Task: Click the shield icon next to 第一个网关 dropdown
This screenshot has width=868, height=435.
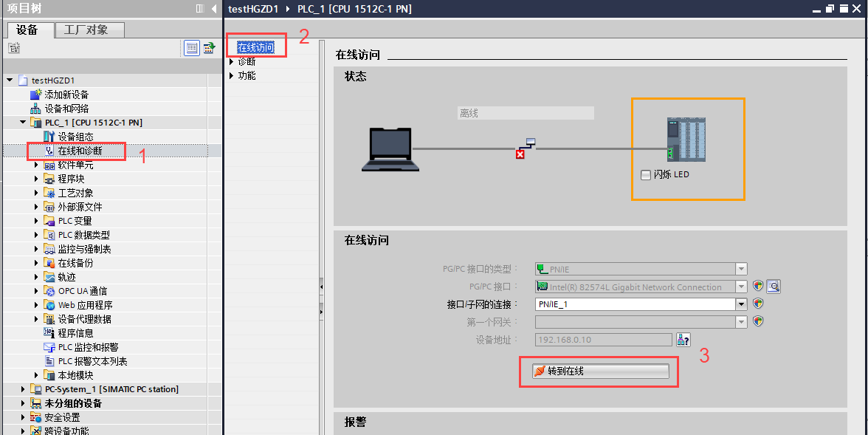Action: (757, 321)
